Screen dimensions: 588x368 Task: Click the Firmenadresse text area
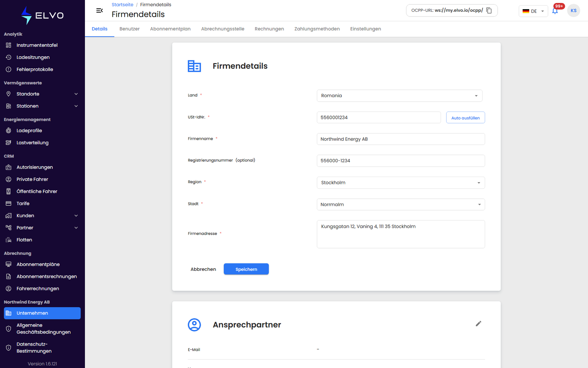tap(401, 234)
